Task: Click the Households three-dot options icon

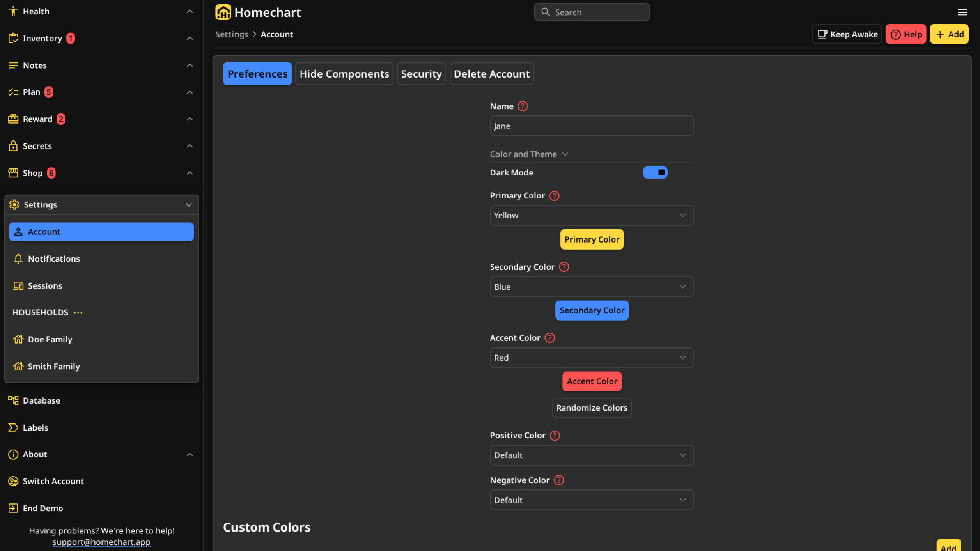Action: click(78, 312)
